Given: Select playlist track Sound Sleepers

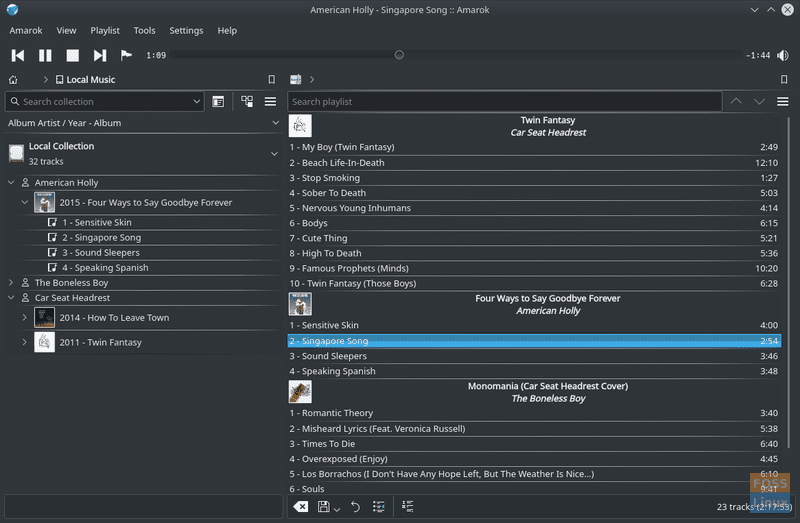Looking at the screenshot, I should coord(534,356).
